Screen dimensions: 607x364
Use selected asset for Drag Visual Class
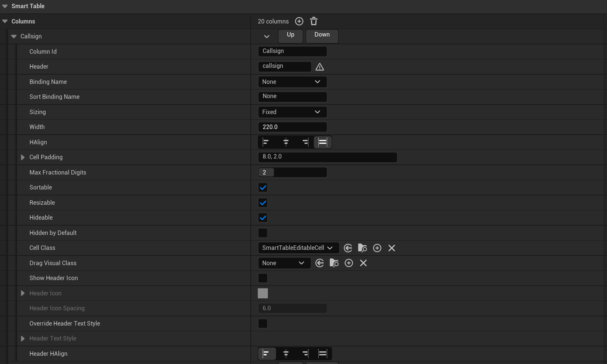coord(319,263)
